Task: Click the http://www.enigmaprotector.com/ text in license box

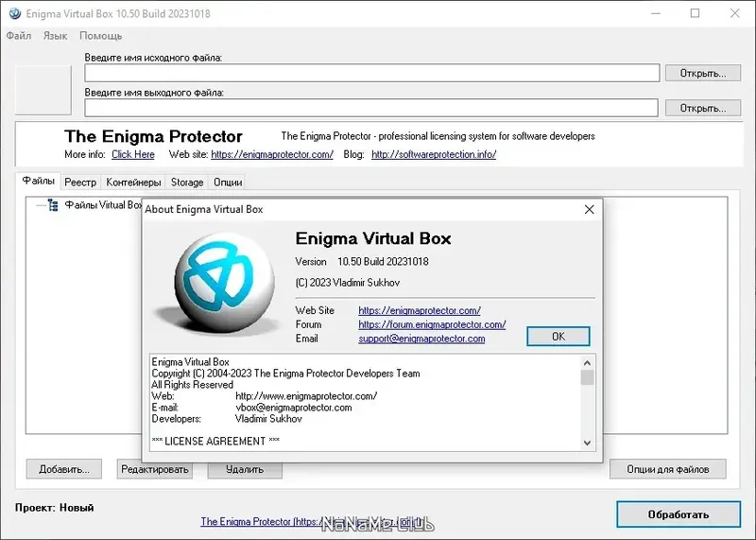Action: click(x=306, y=396)
